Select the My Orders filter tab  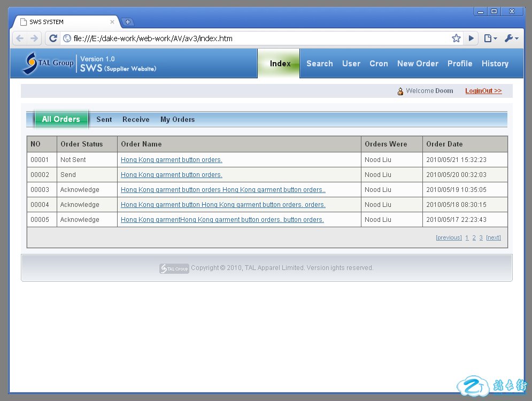coord(178,120)
